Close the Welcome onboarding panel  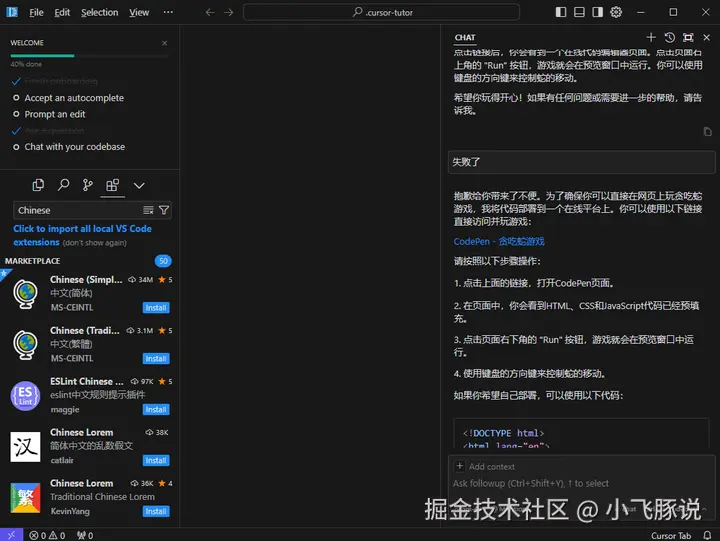(164, 43)
